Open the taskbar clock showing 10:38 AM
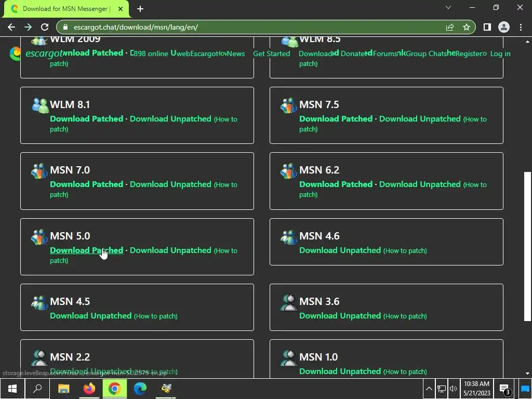Screen dimensions: 532x399 (477, 389)
